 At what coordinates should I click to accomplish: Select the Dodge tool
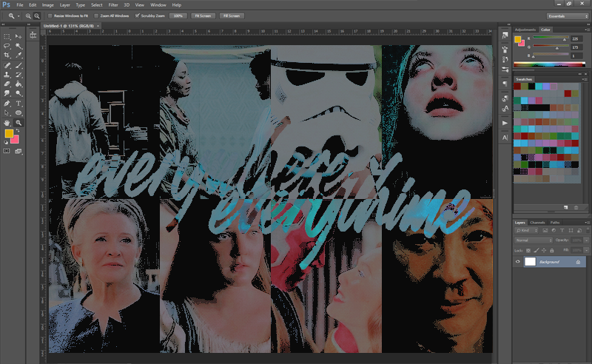(18, 93)
